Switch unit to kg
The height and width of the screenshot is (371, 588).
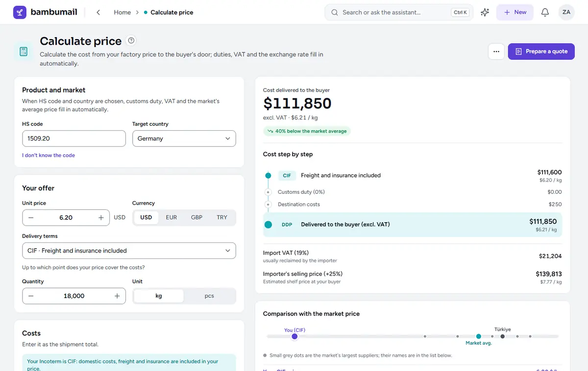pyautogui.click(x=159, y=296)
